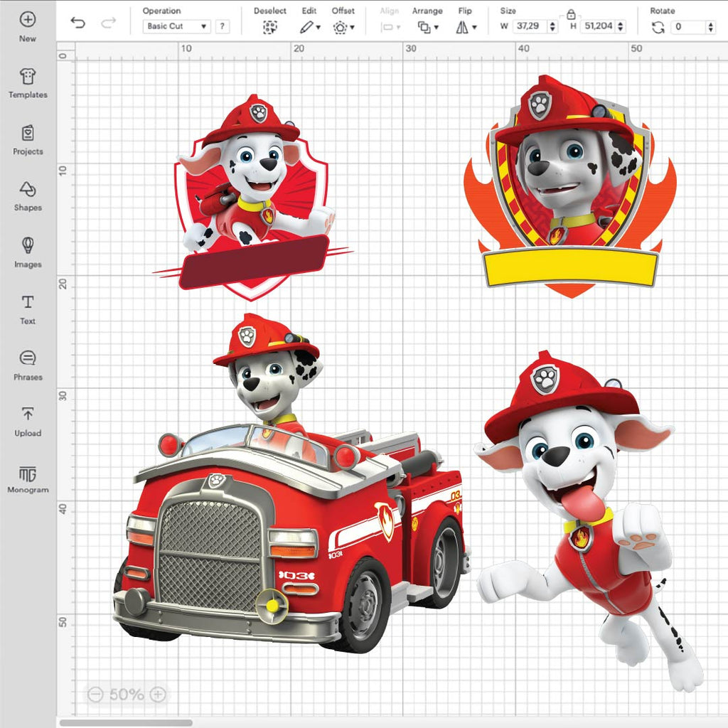This screenshot has height=728, width=728.
Task: Click the New project icon
Action: coord(27,20)
